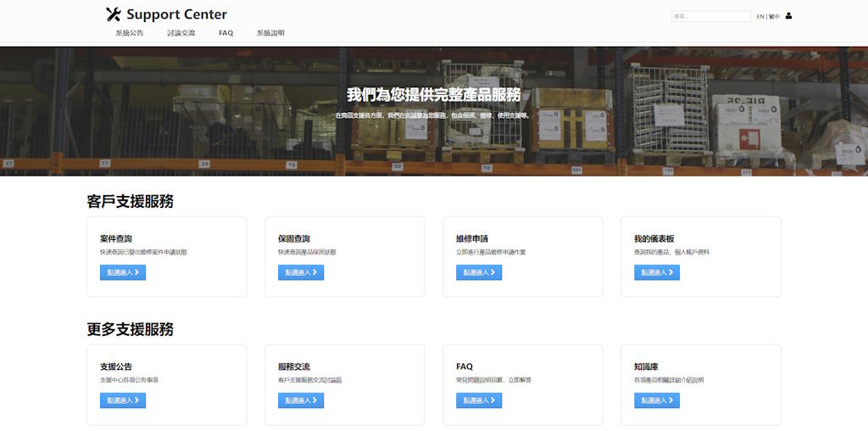Click the description under 知識庫
Viewport: 868px width, 431px height.
point(670,380)
